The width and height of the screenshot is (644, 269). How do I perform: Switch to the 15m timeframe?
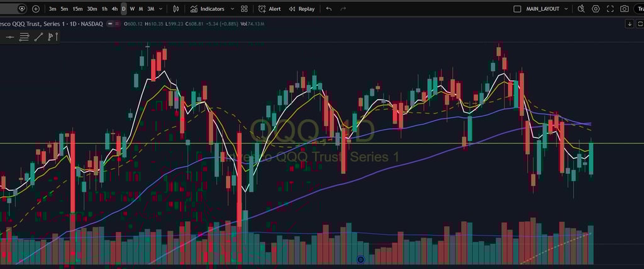tap(77, 9)
